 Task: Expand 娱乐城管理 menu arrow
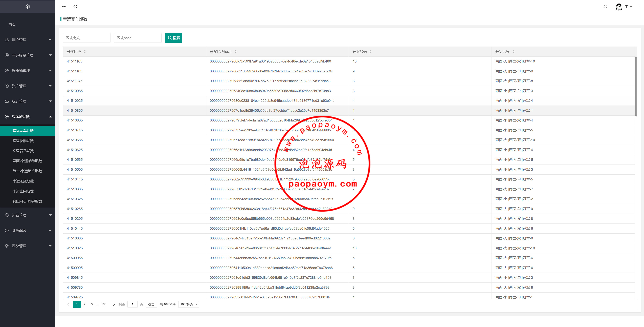50,71
